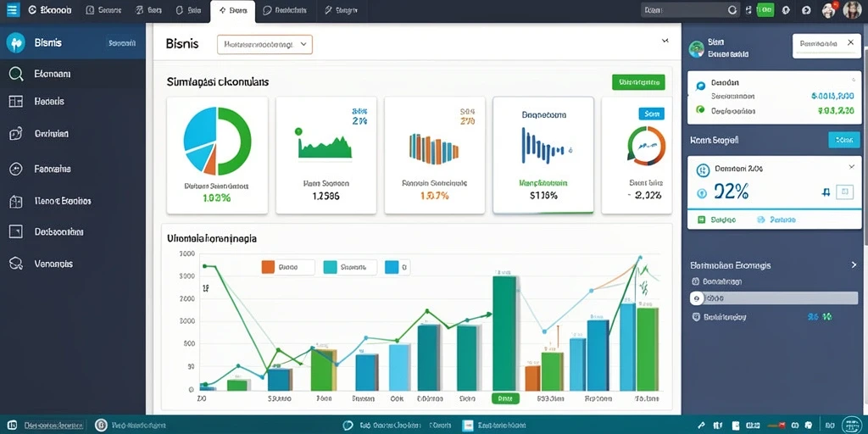Select the blue radio dot in the top right card

pos(700,86)
